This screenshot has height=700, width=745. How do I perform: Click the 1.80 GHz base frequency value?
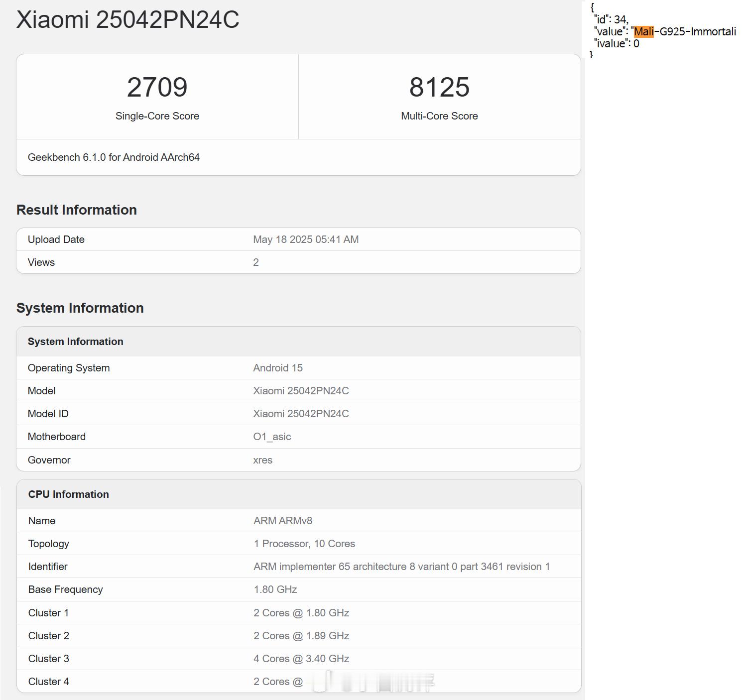[x=275, y=589]
